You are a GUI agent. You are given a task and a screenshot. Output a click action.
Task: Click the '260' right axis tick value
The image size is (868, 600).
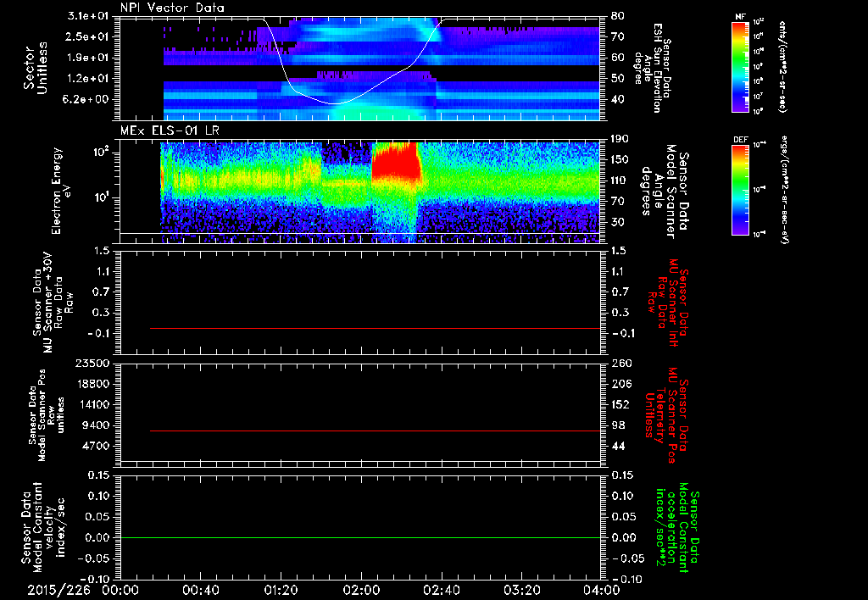(x=621, y=363)
